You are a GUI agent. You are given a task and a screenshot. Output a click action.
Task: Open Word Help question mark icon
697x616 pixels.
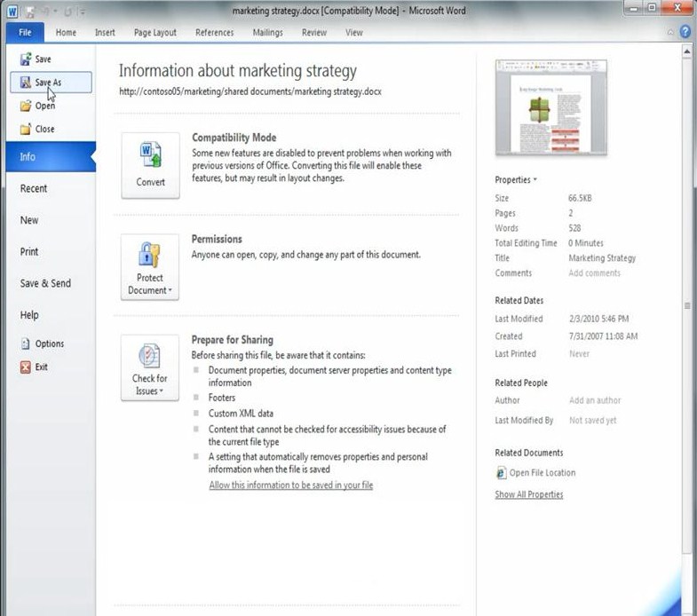point(685,32)
